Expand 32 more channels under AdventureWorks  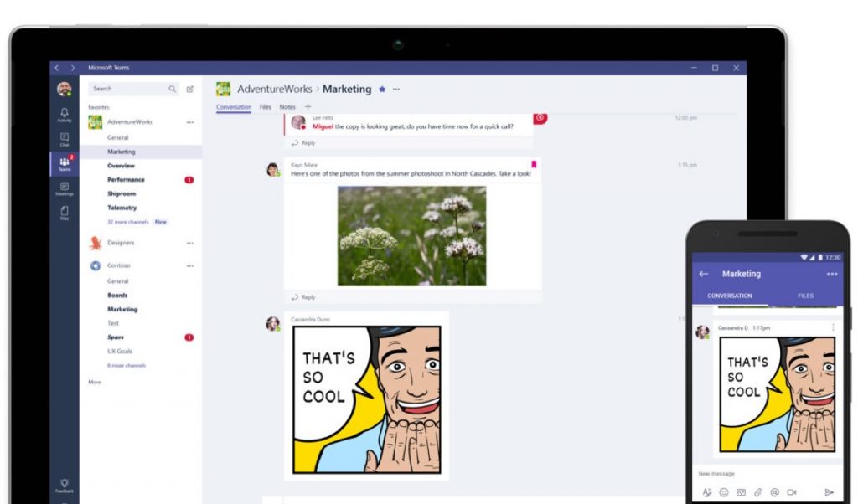pos(128,222)
